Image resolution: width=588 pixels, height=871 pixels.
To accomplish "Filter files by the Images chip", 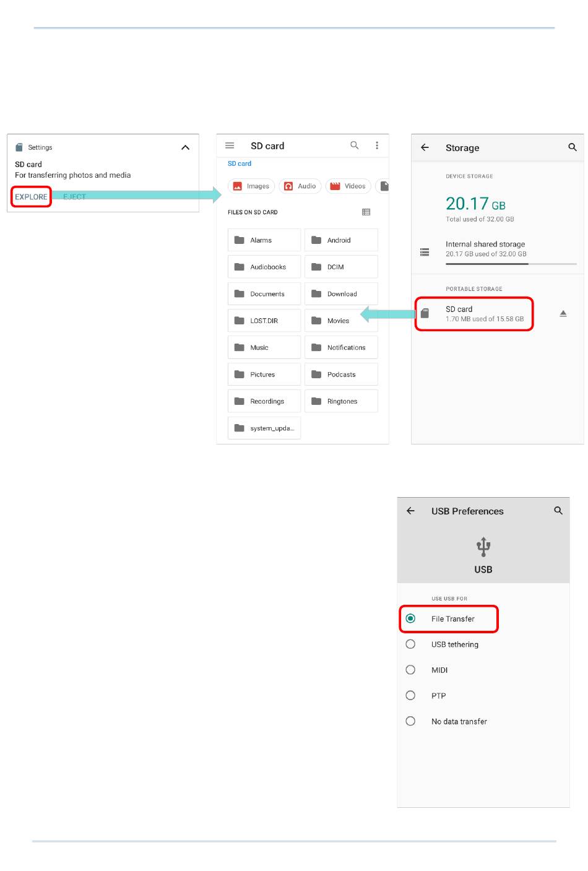I will coord(251,186).
